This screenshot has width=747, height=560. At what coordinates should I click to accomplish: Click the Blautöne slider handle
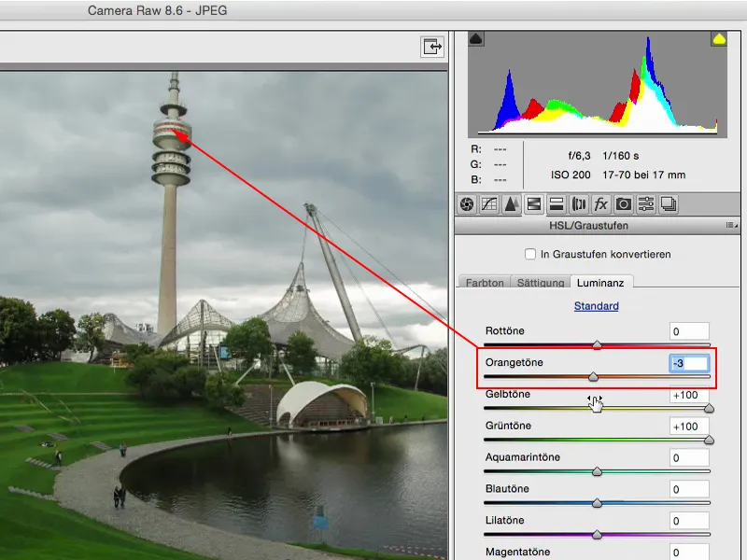click(597, 503)
